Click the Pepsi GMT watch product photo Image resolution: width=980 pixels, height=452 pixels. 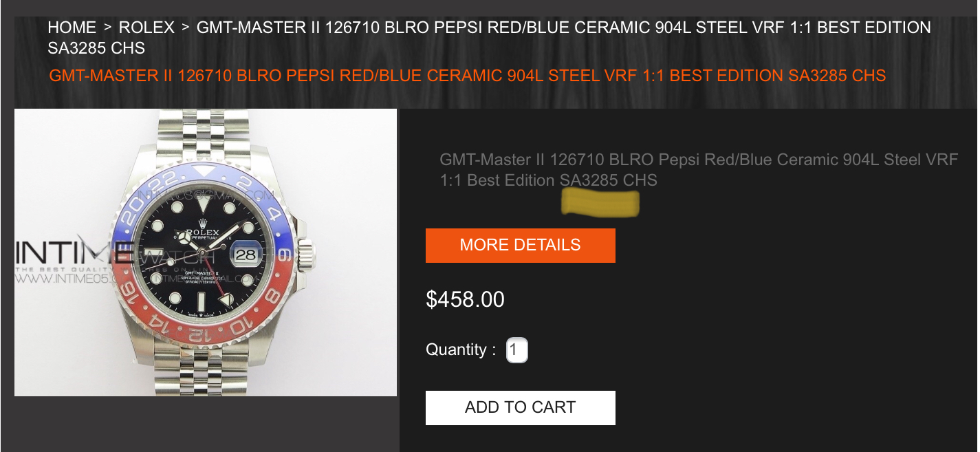point(206,252)
